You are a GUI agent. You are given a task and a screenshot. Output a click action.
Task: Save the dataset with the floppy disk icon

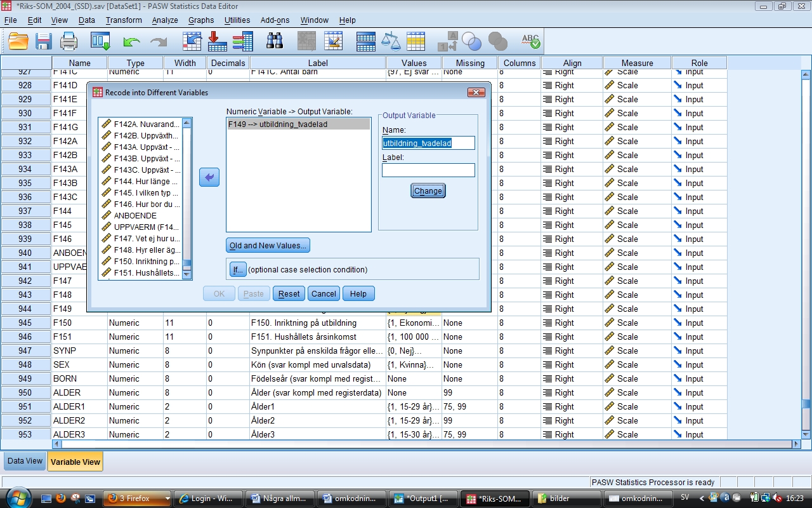43,42
